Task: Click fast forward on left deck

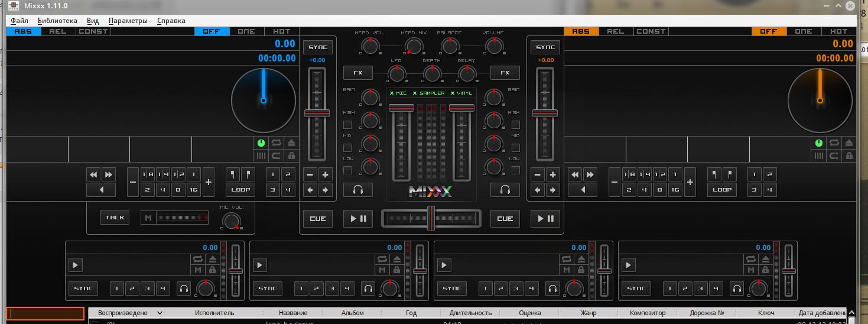Action: (109, 174)
